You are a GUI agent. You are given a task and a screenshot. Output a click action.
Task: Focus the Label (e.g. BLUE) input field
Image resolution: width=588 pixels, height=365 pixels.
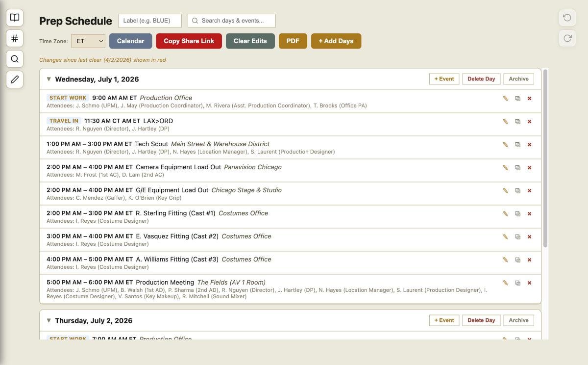click(149, 21)
